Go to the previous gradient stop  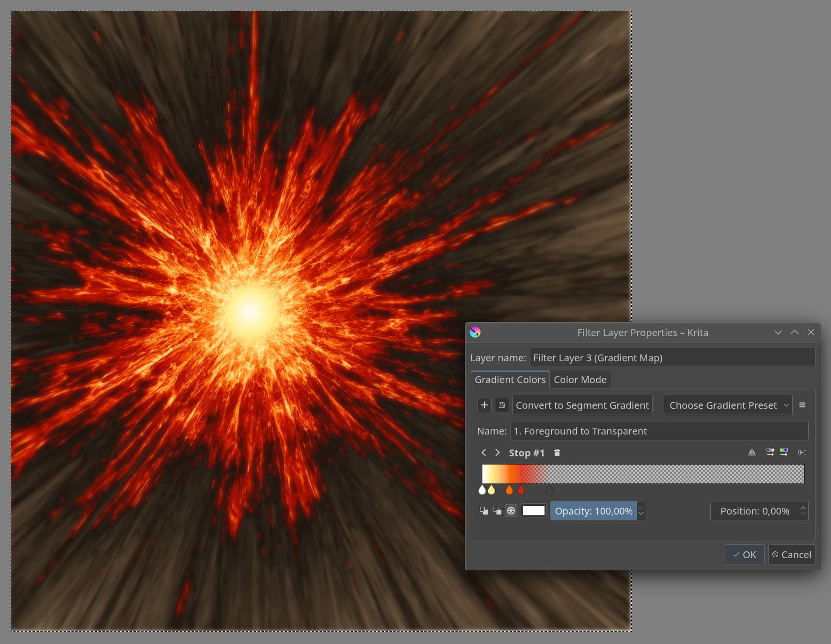point(483,452)
